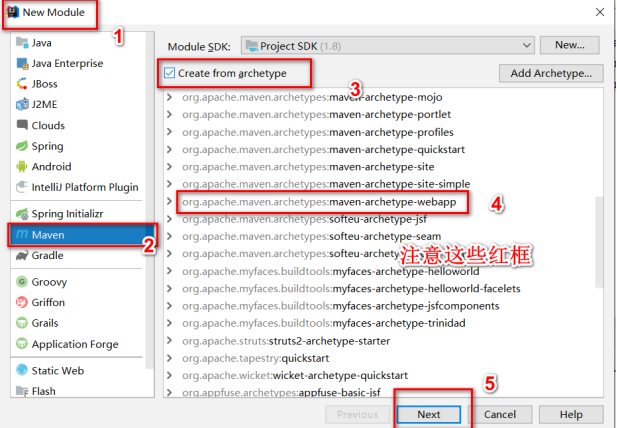Select myfaces-archetype-jsfcomponents archetype
Screen dimensions: 617x428
(341, 306)
